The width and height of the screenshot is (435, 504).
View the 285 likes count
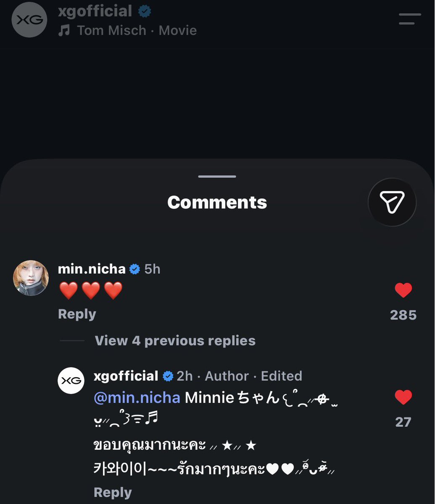point(403,315)
